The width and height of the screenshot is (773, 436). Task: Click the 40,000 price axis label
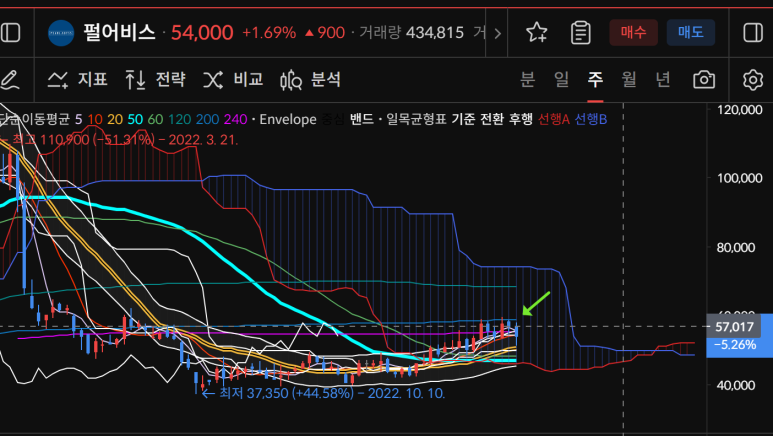(x=735, y=385)
